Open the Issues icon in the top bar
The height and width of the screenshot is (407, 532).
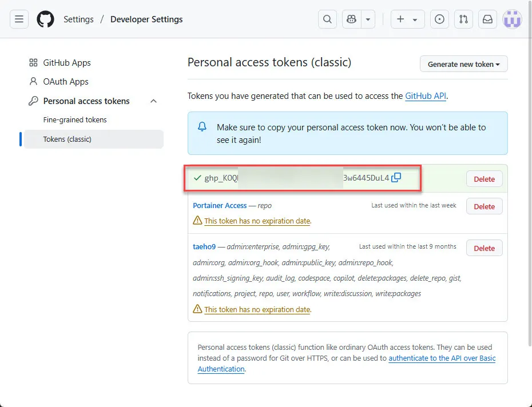(439, 19)
